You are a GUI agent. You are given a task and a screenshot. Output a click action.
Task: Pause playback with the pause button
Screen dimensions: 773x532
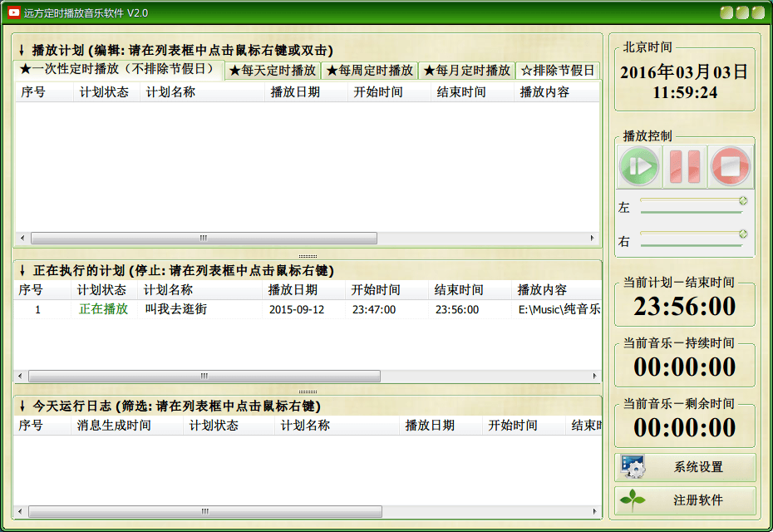point(685,166)
